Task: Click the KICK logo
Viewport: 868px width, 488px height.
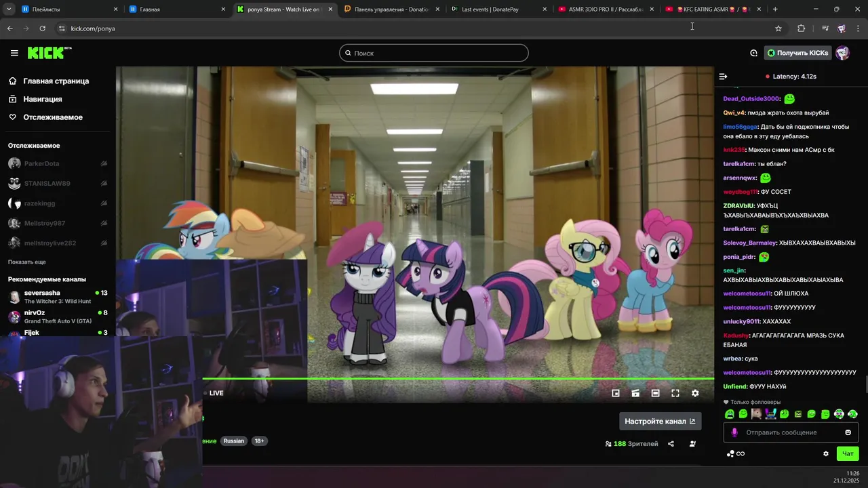Action: tap(50, 53)
